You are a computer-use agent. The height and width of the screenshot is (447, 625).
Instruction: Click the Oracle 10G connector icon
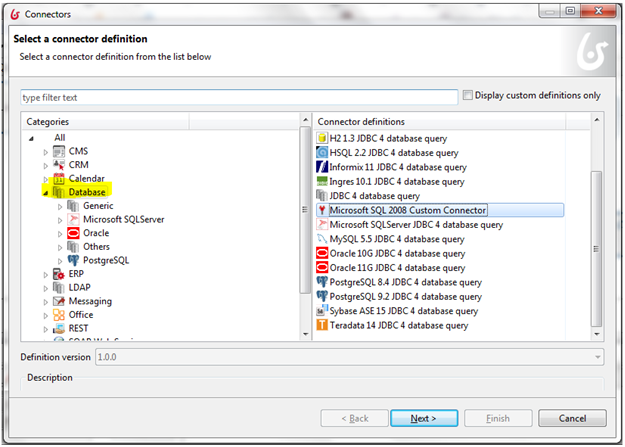coord(322,253)
